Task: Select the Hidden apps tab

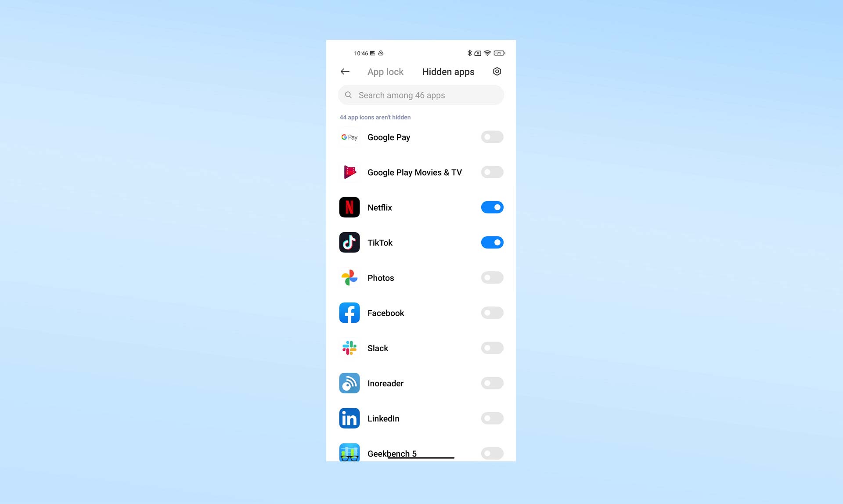Action: click(x=449, y=72)
